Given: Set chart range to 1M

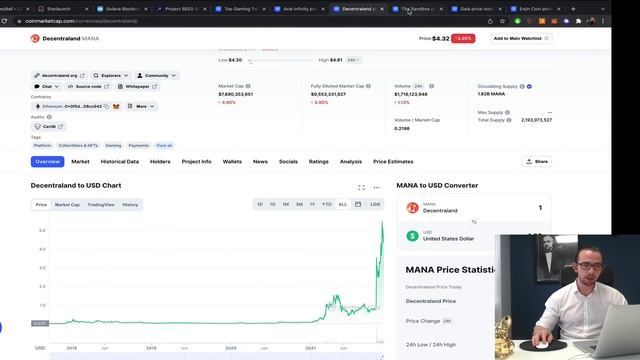Looking at the screenshot, I should (286, 204).
